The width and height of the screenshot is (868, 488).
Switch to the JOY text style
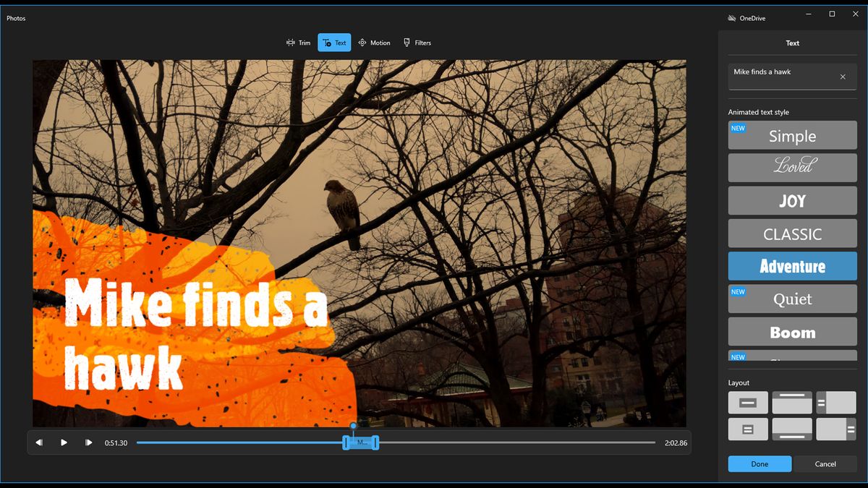point(792,200)
